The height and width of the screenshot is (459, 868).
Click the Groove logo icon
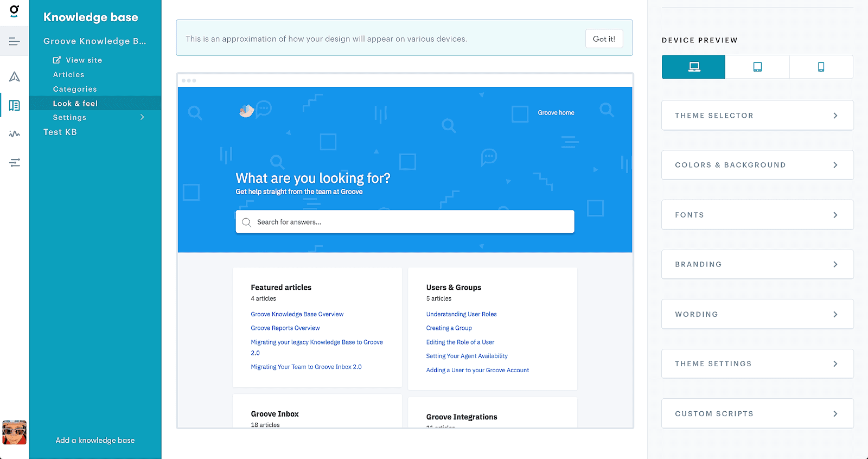click(x=15, y=11)
